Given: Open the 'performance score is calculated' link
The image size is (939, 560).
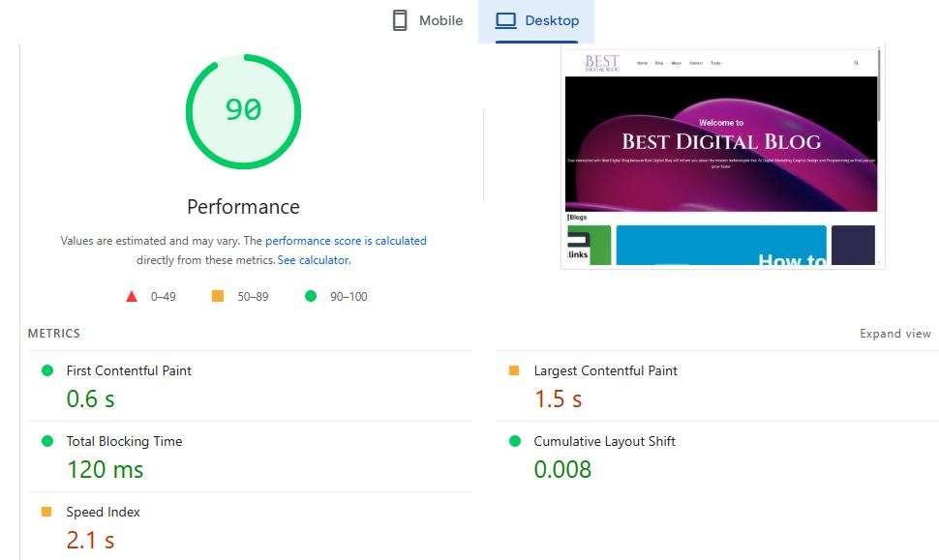Looking at the screenshot, I should pos(346,241).
